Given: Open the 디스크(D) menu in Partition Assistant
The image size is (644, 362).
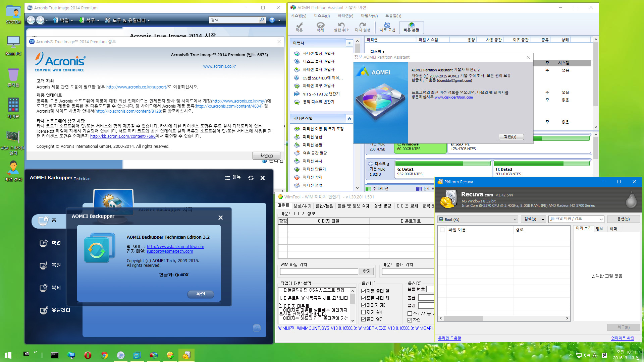Looking at the screenshot, I should 322,16.
